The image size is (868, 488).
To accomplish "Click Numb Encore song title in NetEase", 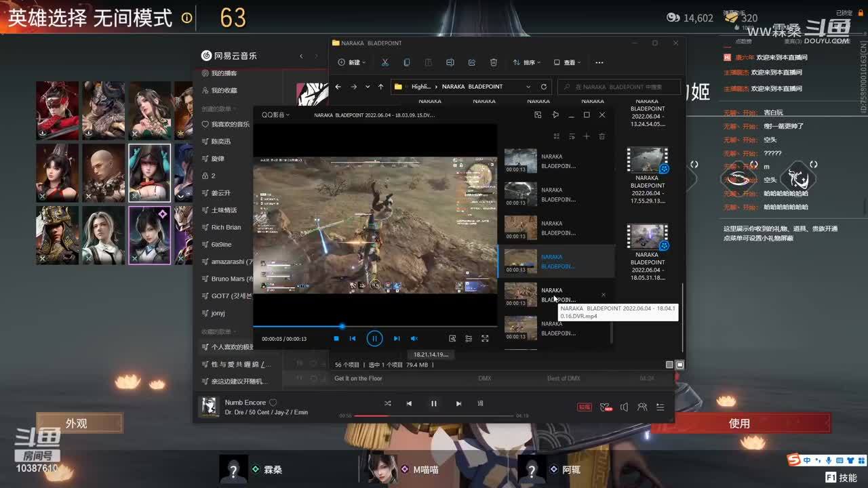I will [245, 403].
